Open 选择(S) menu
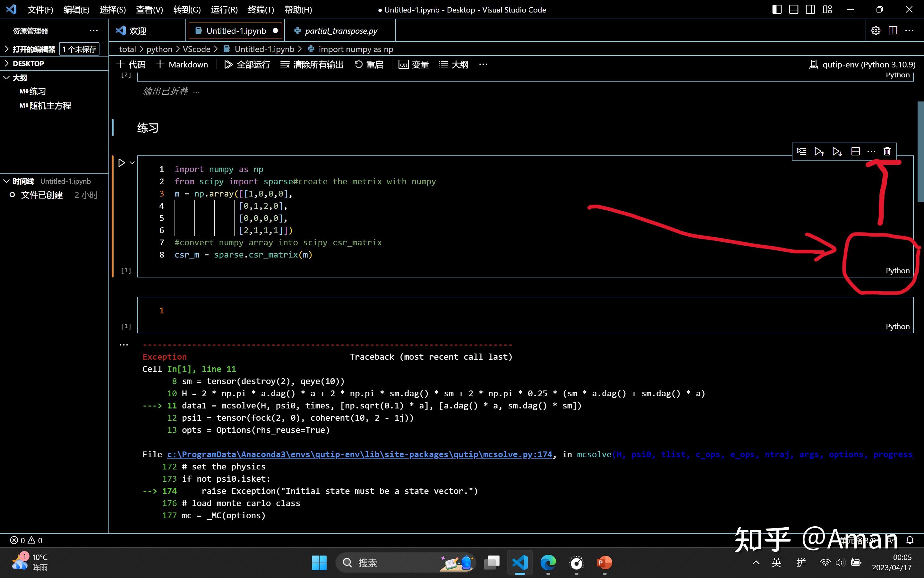 coord(113,10)
